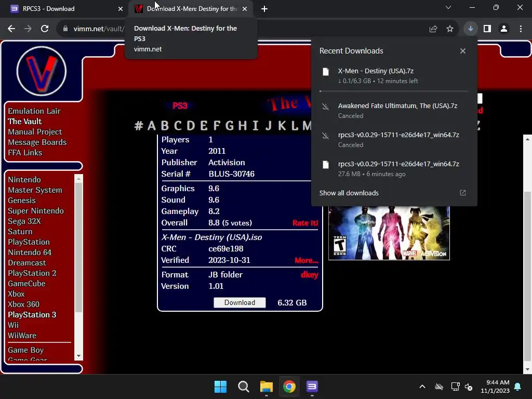Open The Vault link
The width and height of the screenshot is (532, 399).
coord(25,122)
